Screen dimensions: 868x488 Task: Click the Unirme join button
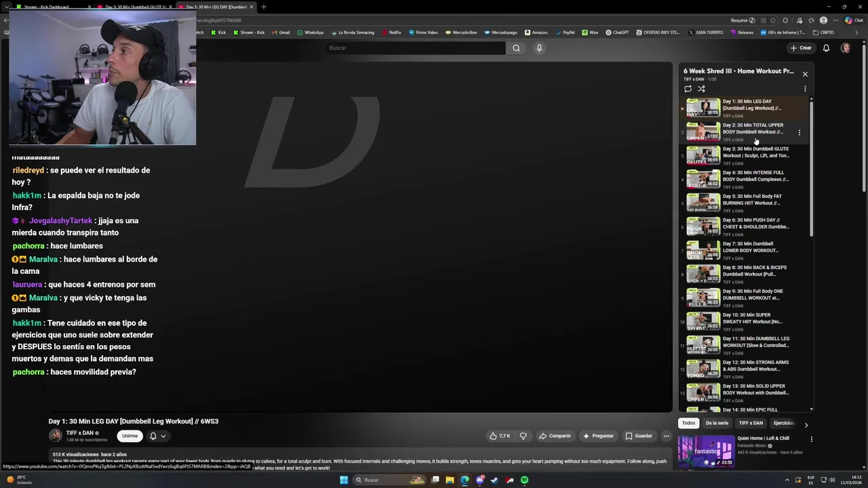130,436
